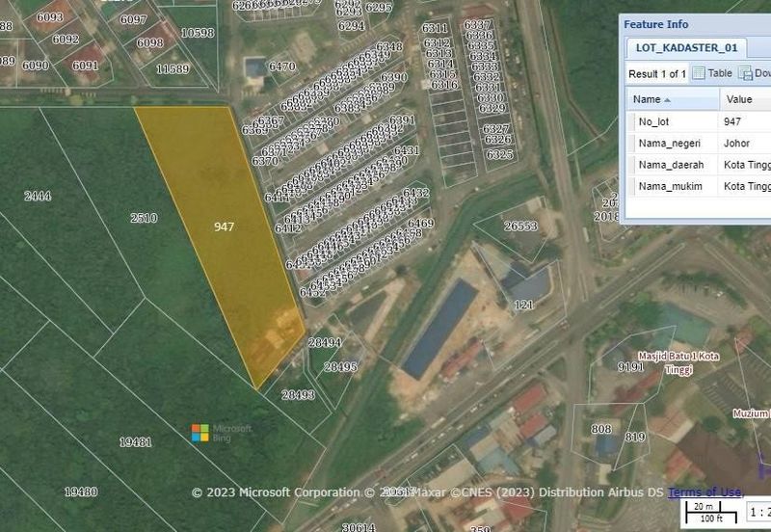This screenshot has width=771, height=532.
Task: Select lot 19480 on the map
Action: (x=81, y=492)
